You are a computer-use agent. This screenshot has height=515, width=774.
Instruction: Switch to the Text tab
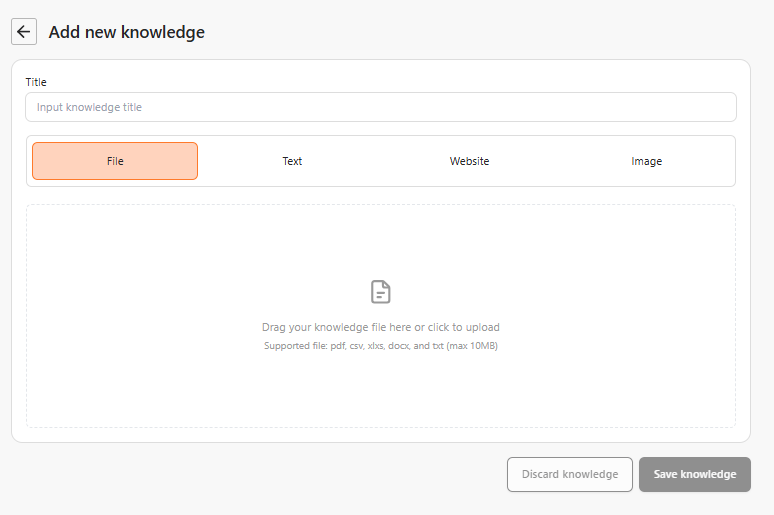coord(292,161)
